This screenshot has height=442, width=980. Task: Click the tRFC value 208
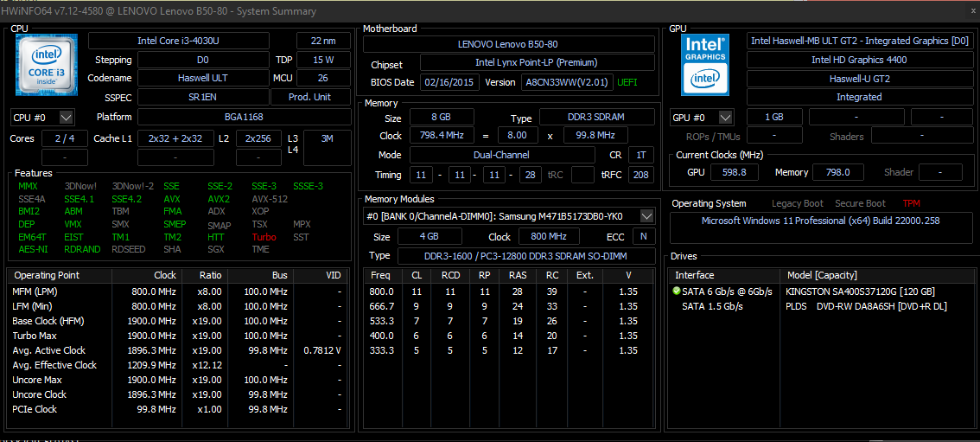coord(641,175)
